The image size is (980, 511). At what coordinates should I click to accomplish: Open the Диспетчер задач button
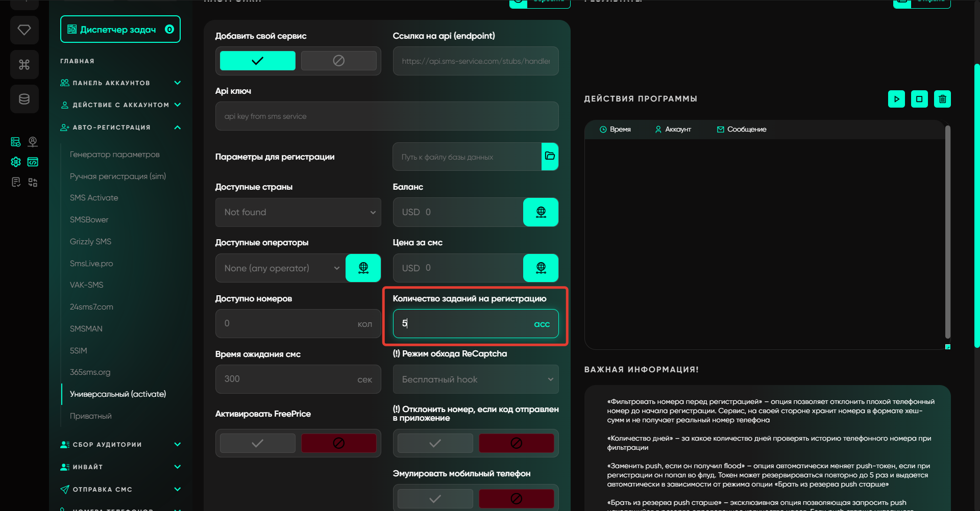(120, 30)
